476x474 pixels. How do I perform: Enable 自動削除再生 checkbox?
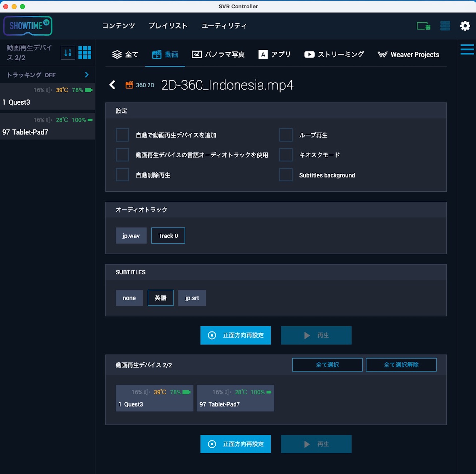click(122, 175)
